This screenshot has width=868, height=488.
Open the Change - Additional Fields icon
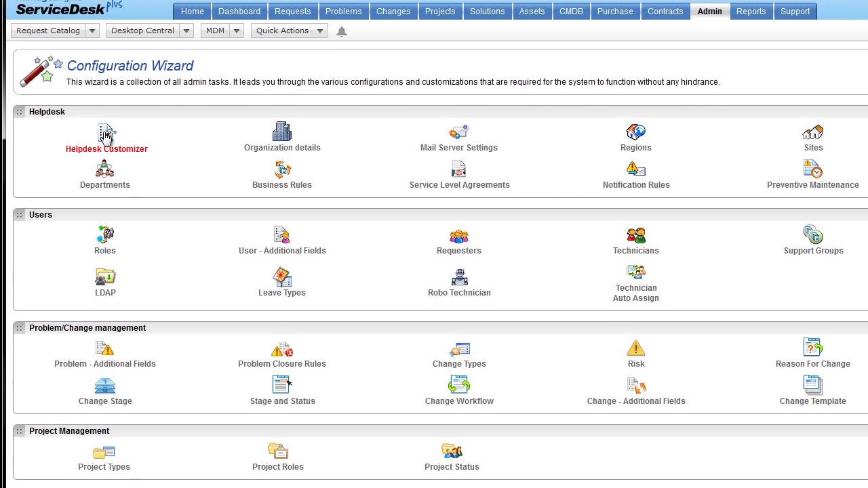636,385
